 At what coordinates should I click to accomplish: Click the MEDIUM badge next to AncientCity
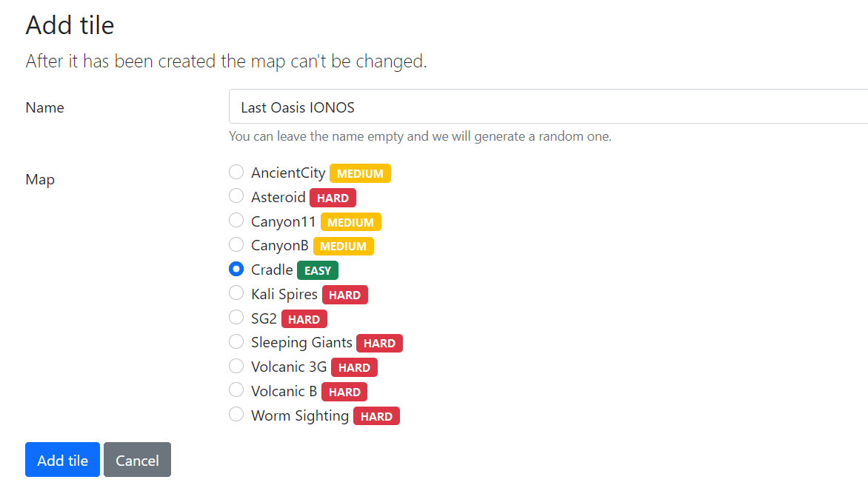coord(361,173)
